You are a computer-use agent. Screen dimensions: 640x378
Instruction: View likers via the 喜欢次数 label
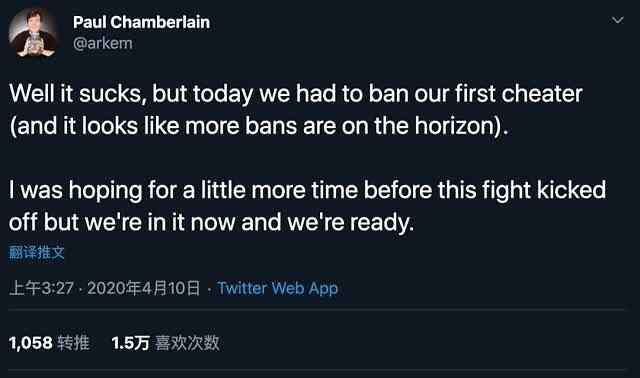coord(187,343)
